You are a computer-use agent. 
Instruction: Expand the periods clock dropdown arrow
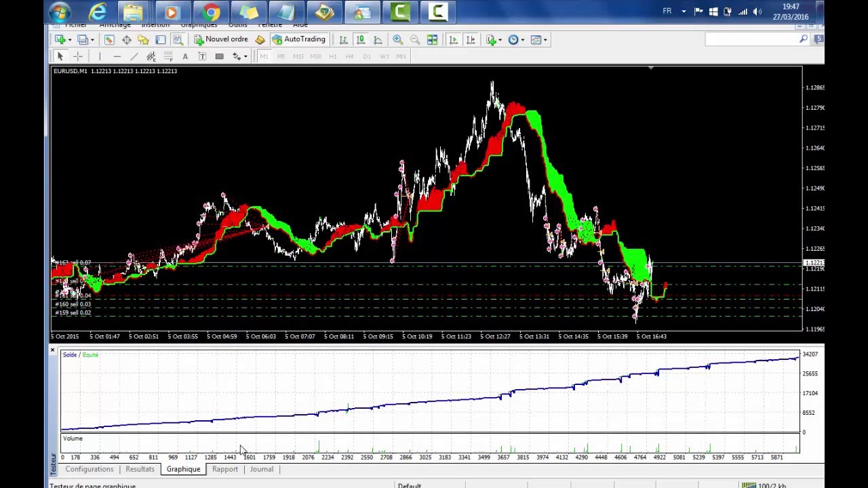coord(522,40)
